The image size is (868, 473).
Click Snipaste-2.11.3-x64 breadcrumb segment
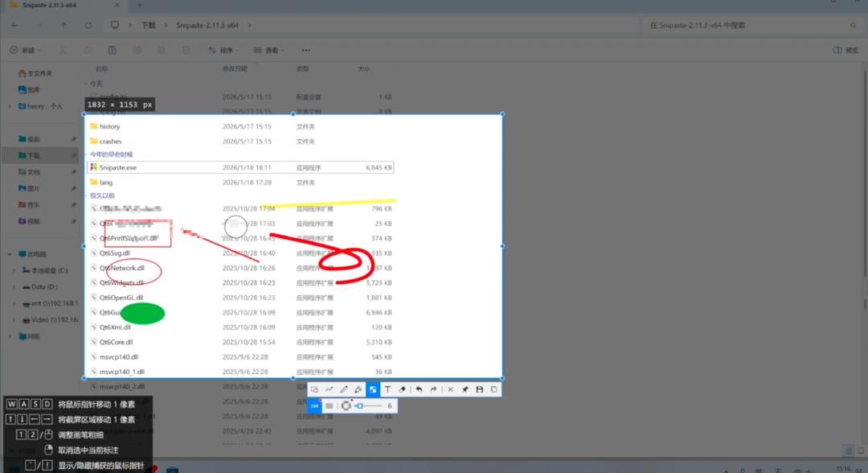coord(207,26)
